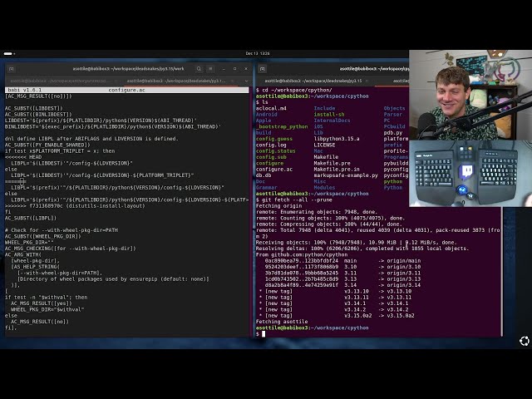Switch to the first tab of the left terminal
The image size is (532, 399).
point(59,81)
